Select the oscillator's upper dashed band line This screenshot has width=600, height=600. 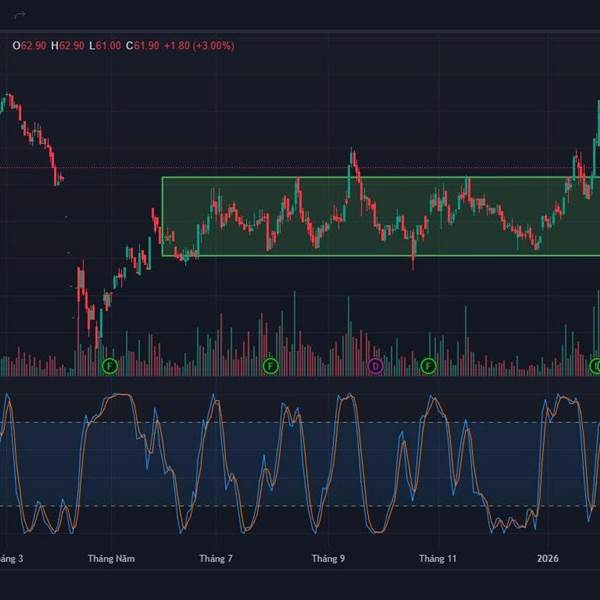[x=300, y=422]
